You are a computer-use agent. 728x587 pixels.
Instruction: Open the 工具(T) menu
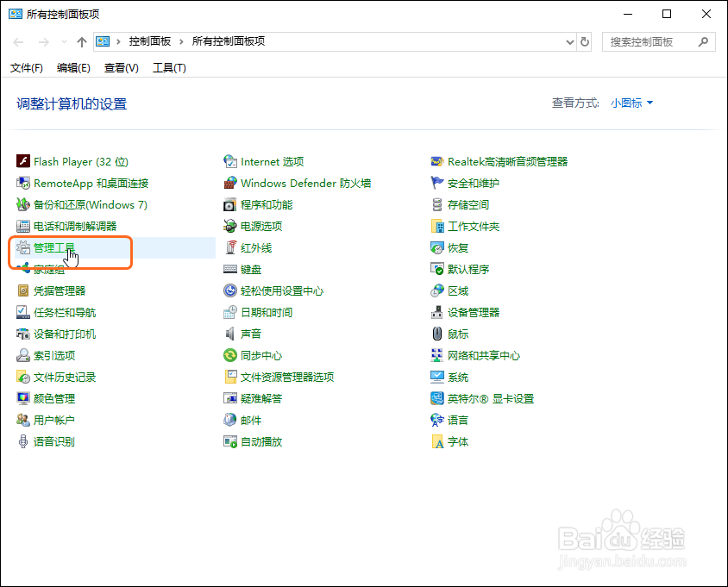[169, 68]
